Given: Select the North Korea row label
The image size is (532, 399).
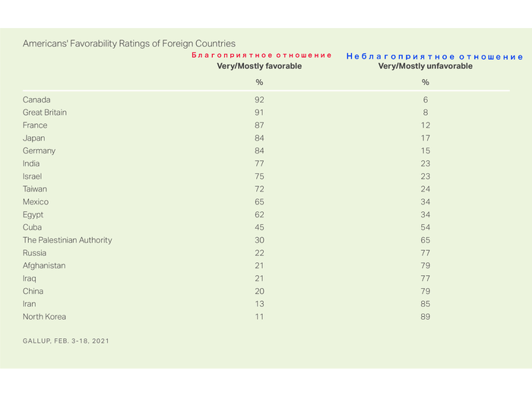Looking at the screenshot, I should (44, 317).
